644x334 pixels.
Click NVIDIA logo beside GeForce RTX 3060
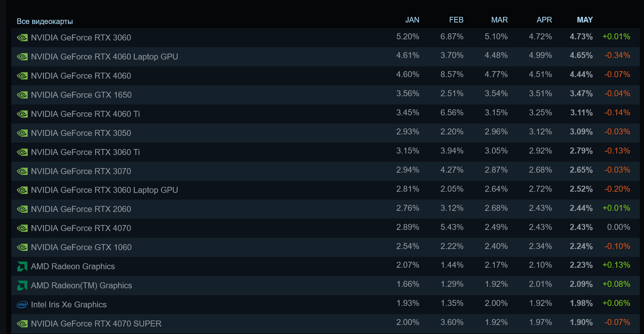point(22,38)
